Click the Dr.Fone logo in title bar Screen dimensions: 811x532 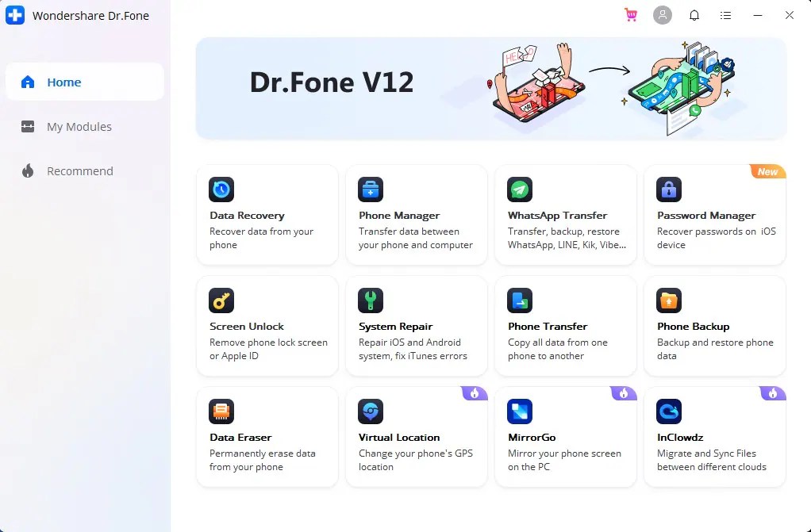point(15,15)
